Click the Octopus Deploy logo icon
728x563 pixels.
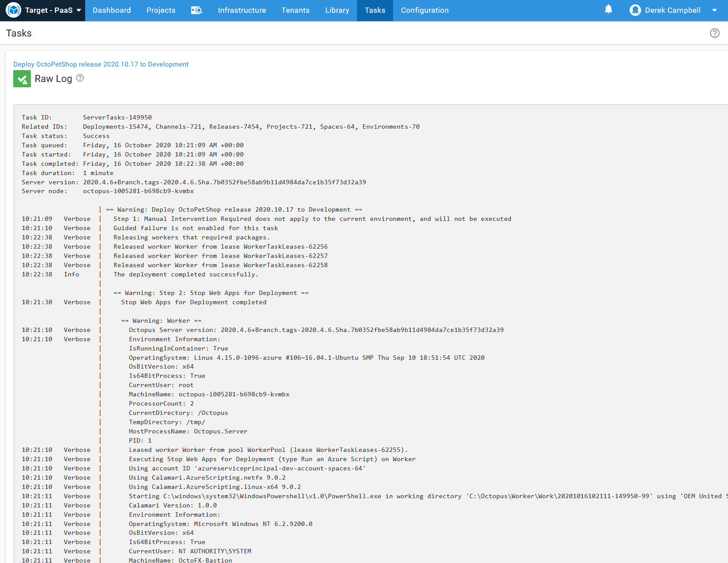coord(13,10)
